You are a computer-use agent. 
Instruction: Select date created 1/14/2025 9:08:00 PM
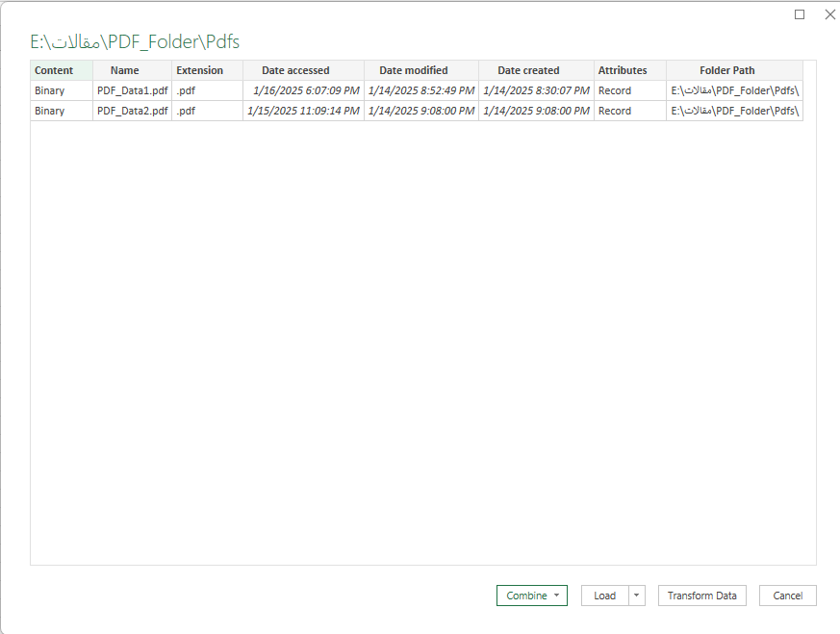[536, 111]
